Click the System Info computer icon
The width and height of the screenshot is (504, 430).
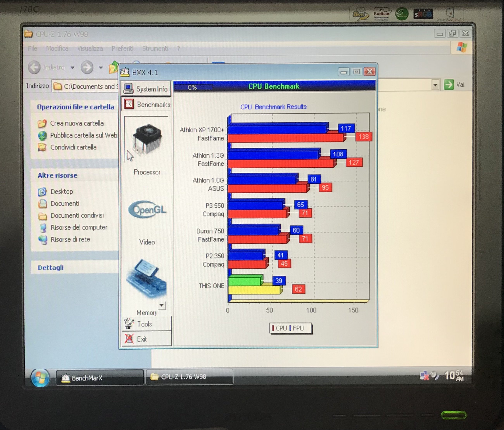[x=128, y=89]
